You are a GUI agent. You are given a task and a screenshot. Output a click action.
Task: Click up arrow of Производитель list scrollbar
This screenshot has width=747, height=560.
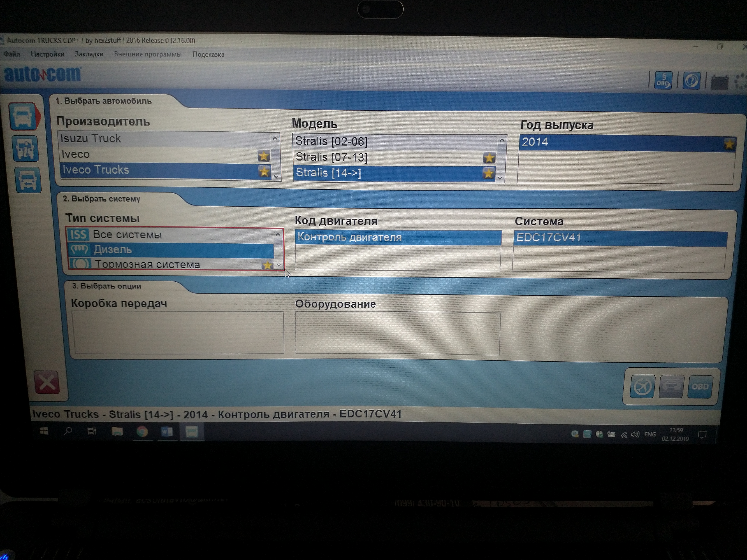click(275, 138)
